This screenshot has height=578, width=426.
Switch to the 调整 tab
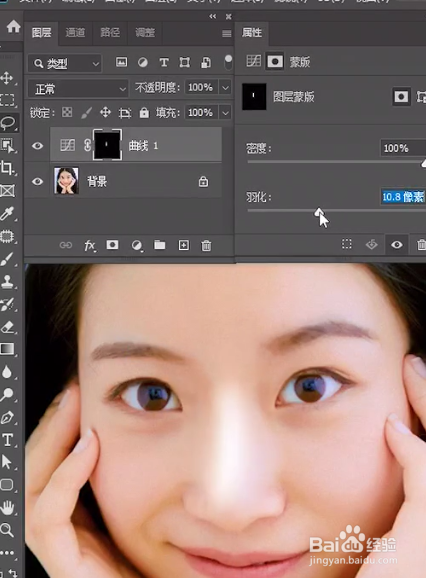(145, 32)
